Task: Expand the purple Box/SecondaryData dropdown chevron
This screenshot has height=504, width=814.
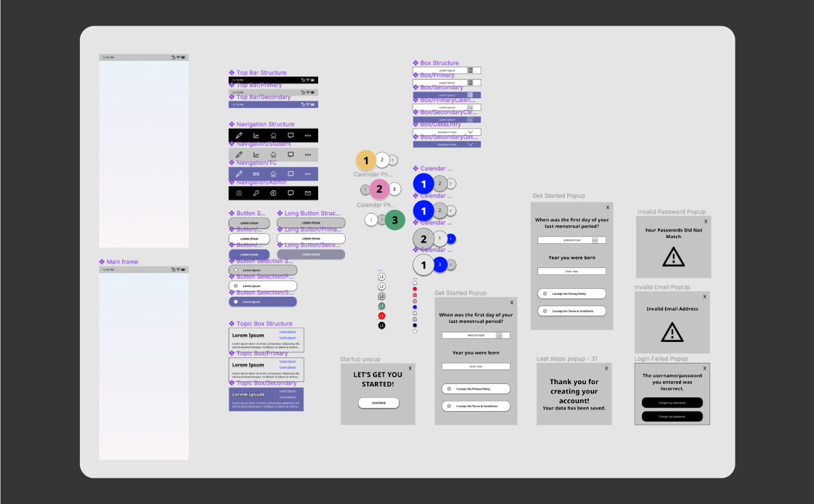Action: (470, 144)
